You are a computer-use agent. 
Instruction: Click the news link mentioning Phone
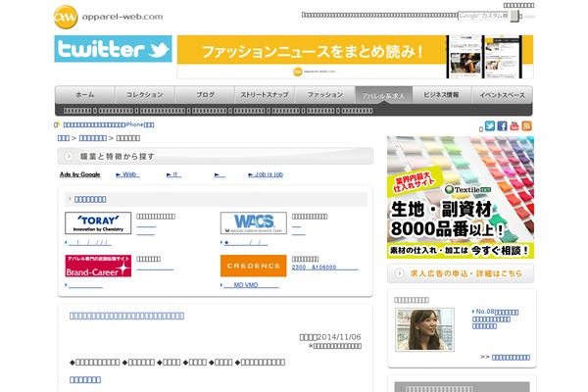[x=109, y=124]
